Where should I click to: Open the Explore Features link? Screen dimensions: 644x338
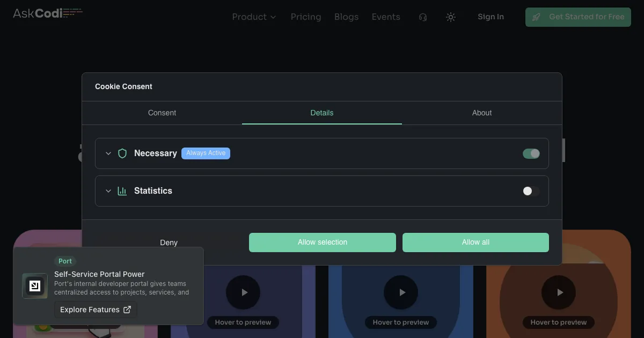tap(96, 310)
